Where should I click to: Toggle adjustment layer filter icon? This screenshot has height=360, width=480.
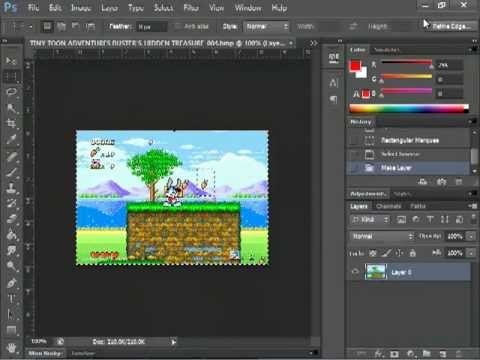(x=416, y=219)
